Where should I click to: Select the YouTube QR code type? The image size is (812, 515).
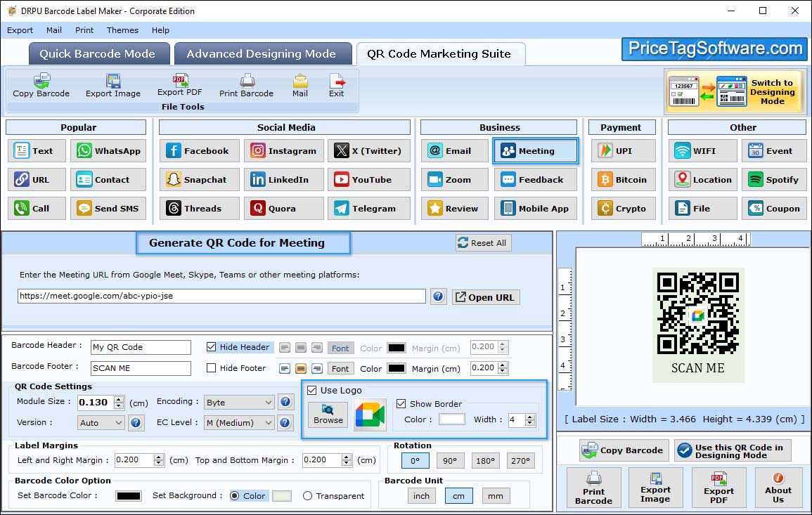click(368, 180)
